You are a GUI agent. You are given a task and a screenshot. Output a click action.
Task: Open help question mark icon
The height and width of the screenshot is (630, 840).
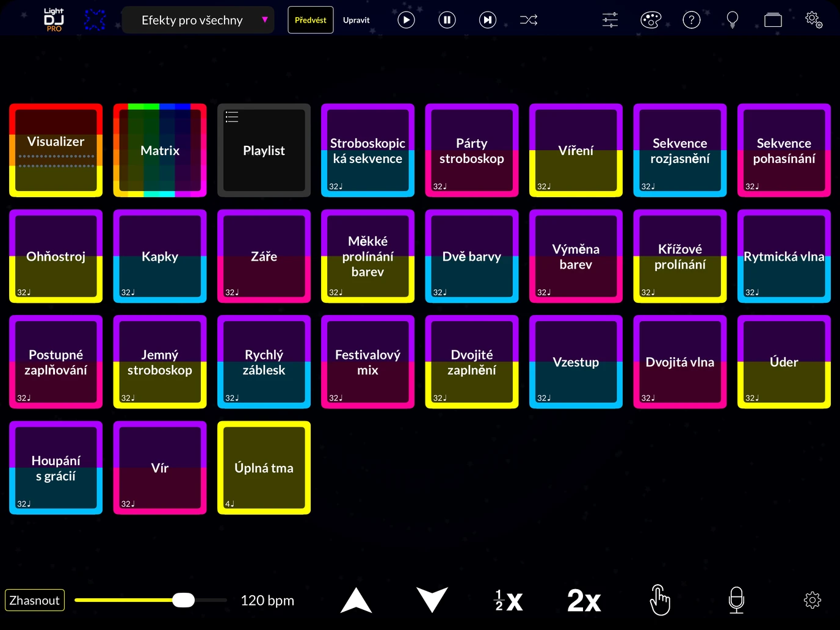tap(691, 20)
